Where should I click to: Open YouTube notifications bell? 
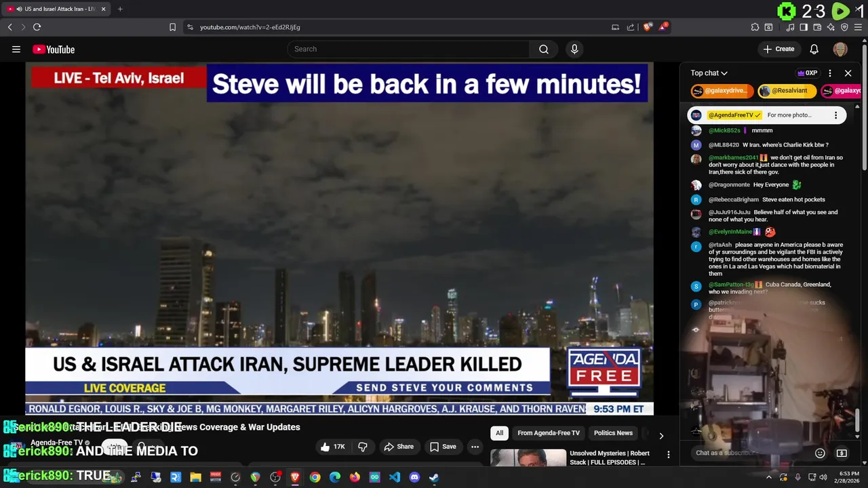814,49
